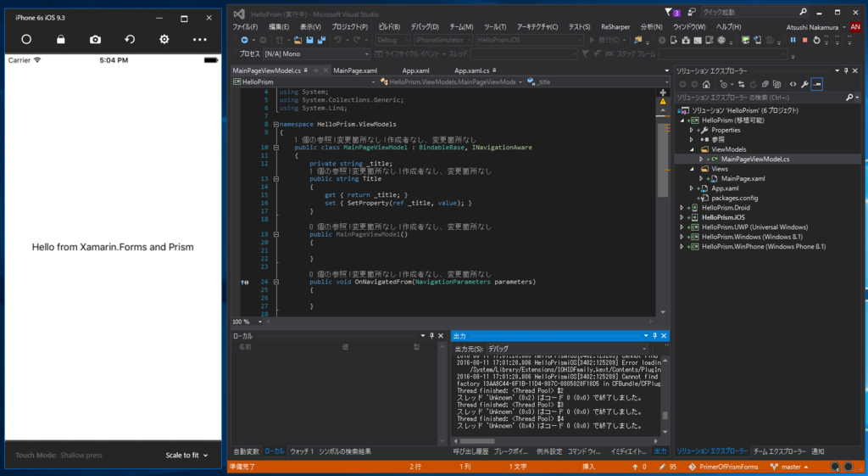Collapse the ViewModels folder node
The height and width of the screenshot is (476, 868).
pyautogui.click(x=692, y=149)
